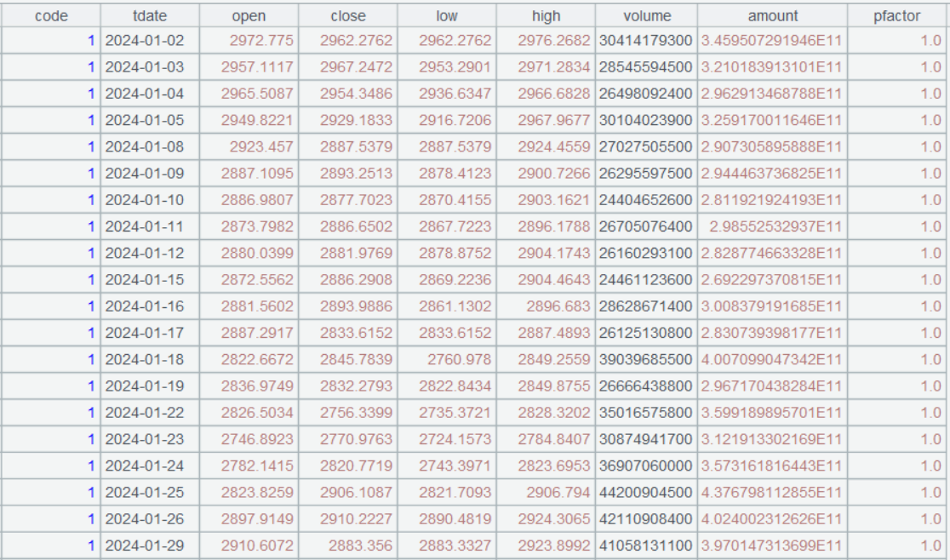Screen dimensions: 950x560
Task: Select the 'open' column header
Action: pyautogui.click(x=249, y=15)
